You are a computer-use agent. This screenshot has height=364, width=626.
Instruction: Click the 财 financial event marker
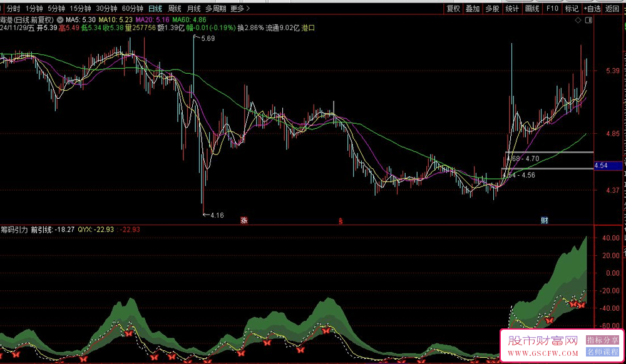pos(545,220)
